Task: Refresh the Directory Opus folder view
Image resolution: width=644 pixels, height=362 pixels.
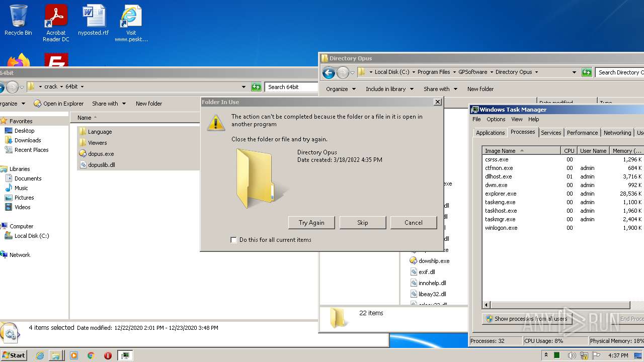Action: tap(587, 72)
